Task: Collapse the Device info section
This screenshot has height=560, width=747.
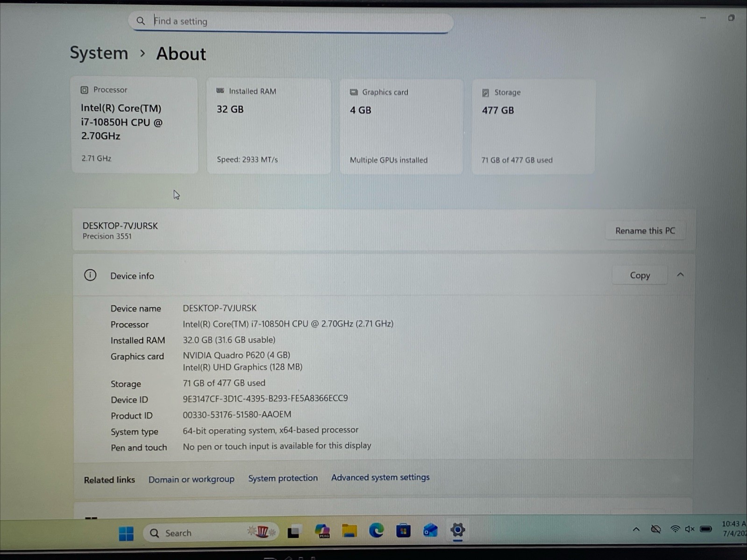Action: (680, 275)
